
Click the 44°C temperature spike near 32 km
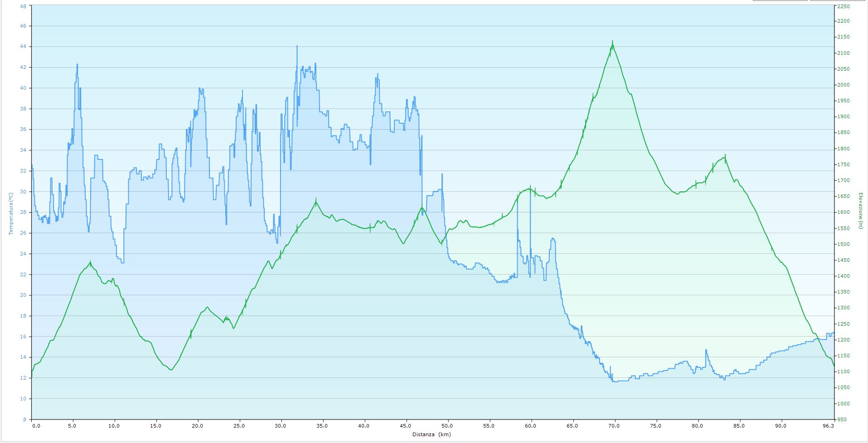pyautogui.click(x=297, y=47)
